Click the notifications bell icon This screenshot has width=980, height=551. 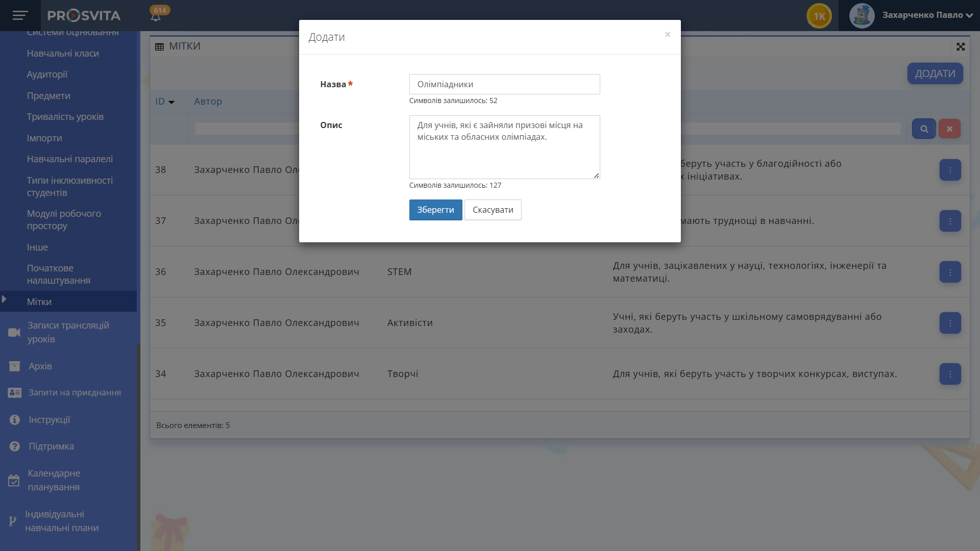click(x=156, y=17)
